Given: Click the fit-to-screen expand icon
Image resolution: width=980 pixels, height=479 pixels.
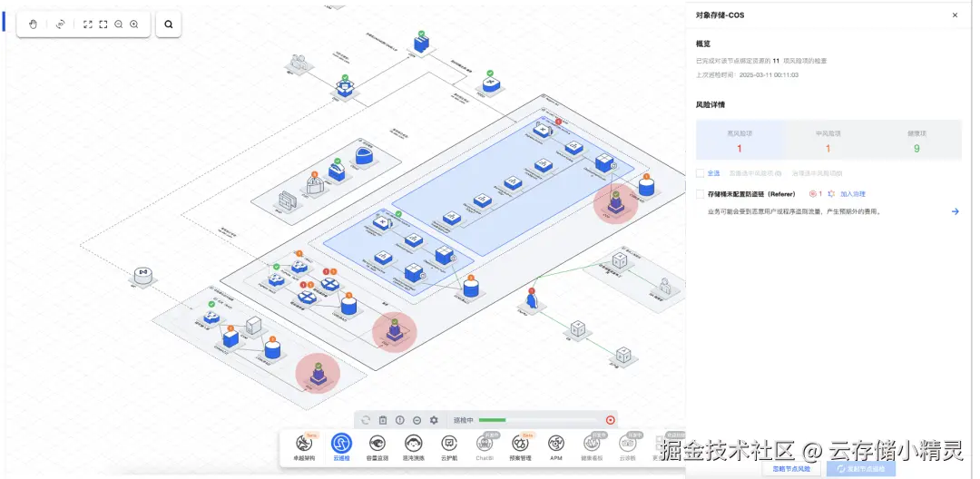Looking at the screenshot, I should pos(87,24).
